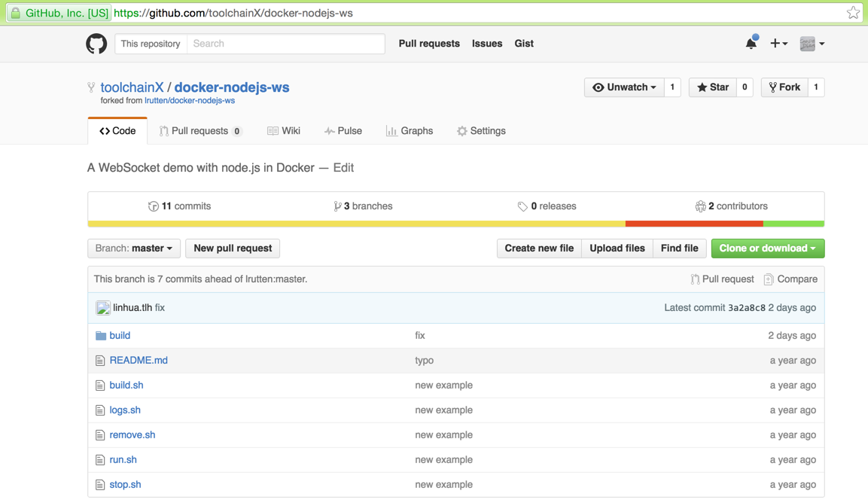Click the stop.sh file icon
The height and width of the screenshot is (503, 868).
(100, 485)
